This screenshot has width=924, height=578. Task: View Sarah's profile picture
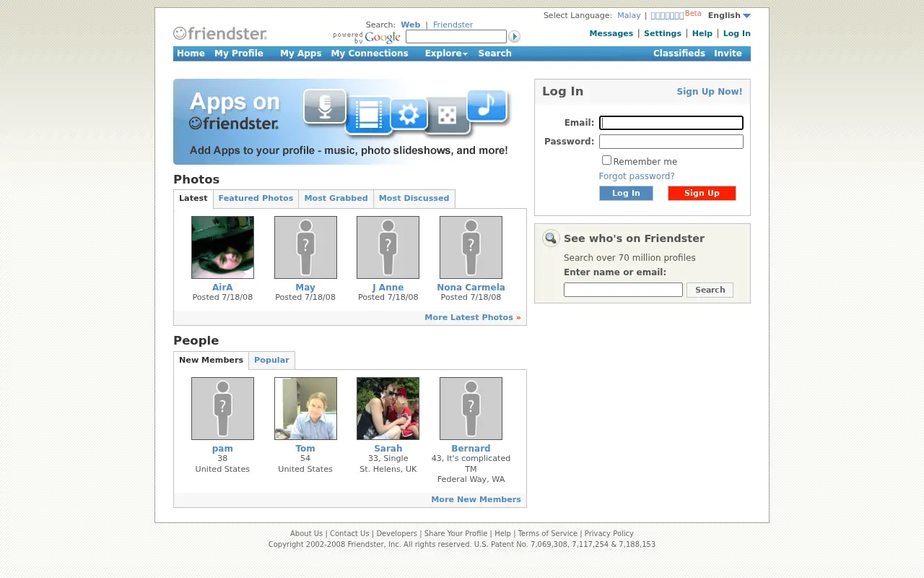(x=388, y=408)
